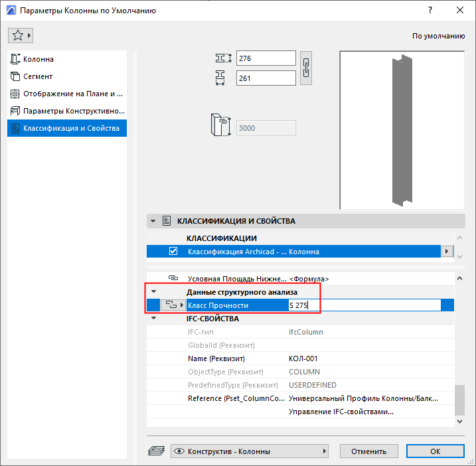The width and height of the screenshot is (476, 466).
Task: Click properties list scroll-up arrow
Action: coord(459,278)
